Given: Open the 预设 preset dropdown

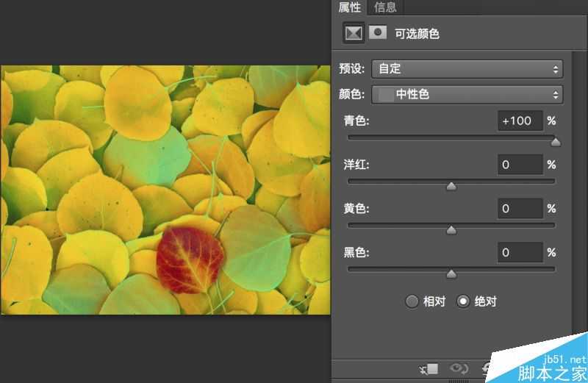Looking at the screenshot, I should pos(467,69).
